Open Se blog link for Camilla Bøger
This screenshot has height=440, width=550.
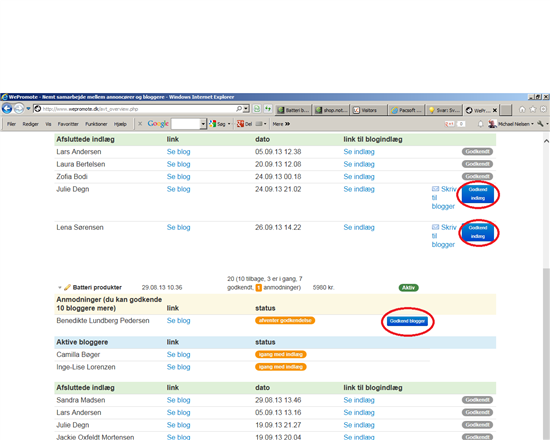coord(179,355)
